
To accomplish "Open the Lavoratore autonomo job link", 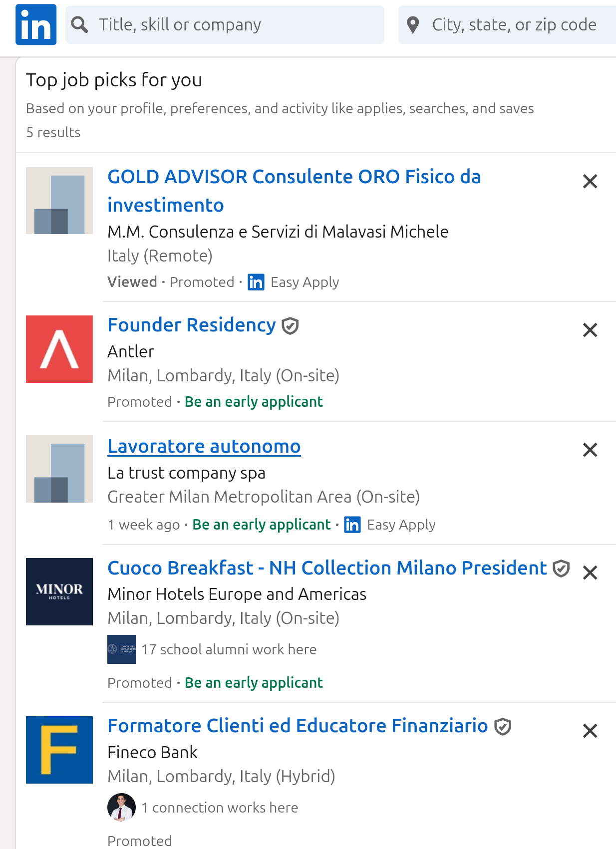I will [204, 446].
